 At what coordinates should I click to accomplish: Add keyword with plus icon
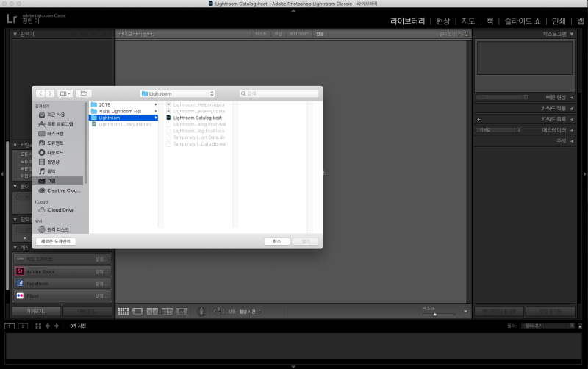pyautogui.click(x=479, y=119)
